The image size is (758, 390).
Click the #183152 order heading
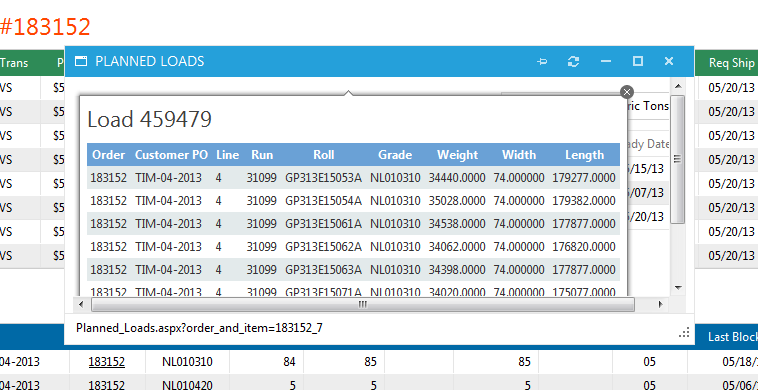coord(45,27)
